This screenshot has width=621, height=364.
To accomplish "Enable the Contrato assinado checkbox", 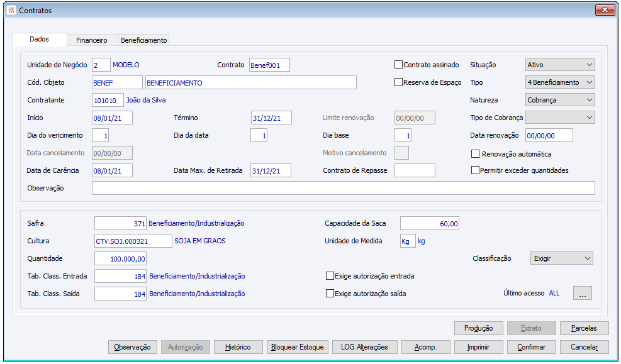I will click(398, 65).
